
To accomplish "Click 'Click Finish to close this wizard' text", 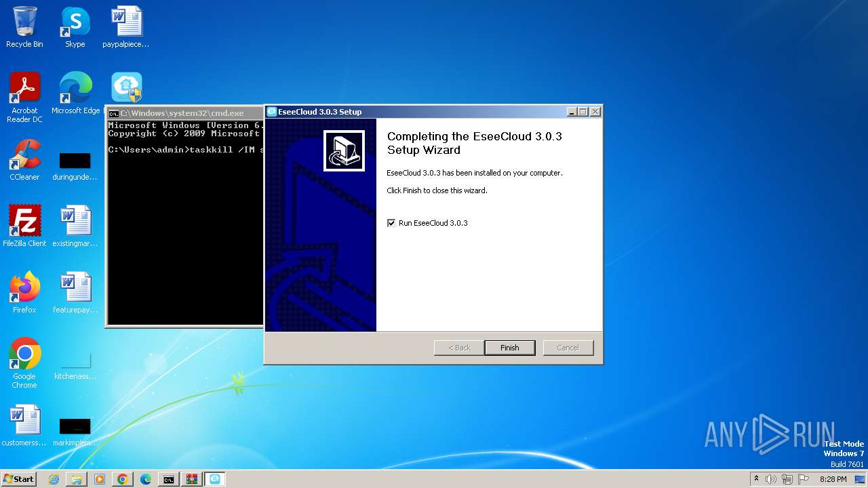I will 437,190.
